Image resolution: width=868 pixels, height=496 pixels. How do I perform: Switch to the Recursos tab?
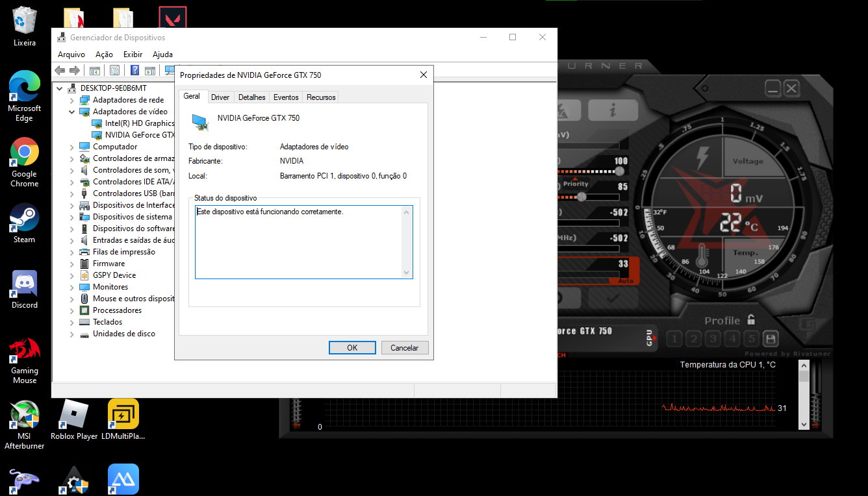click(x=321, y=97)
